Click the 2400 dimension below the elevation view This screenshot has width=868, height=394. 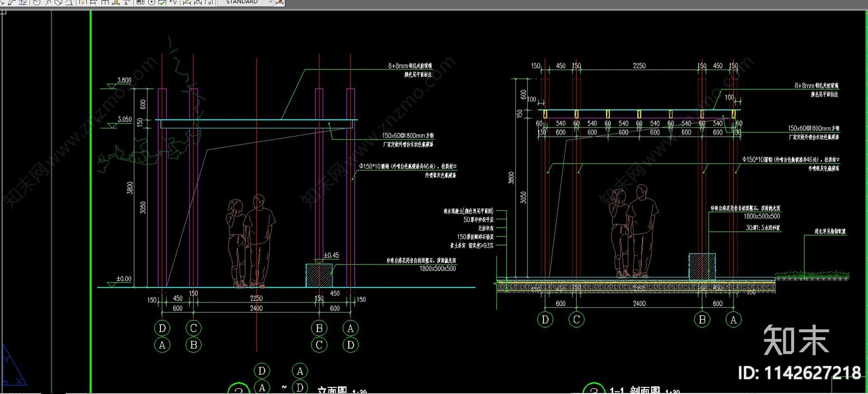(256, 308)
